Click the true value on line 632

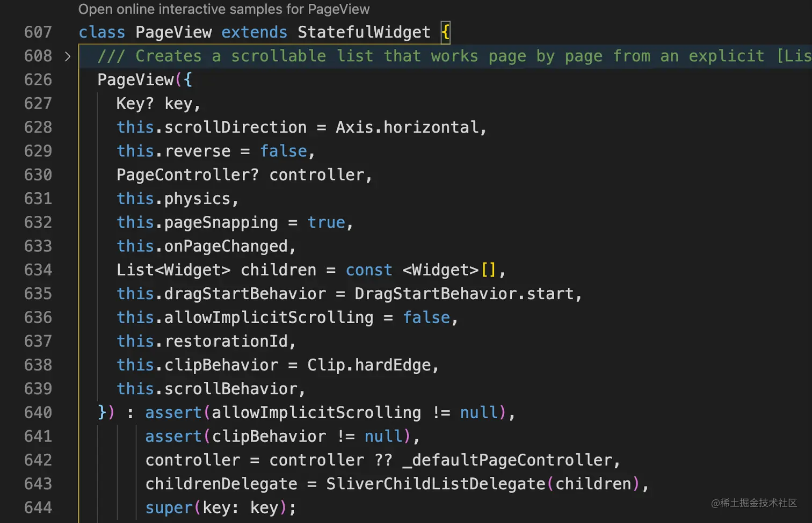click(x=325, y=222)
